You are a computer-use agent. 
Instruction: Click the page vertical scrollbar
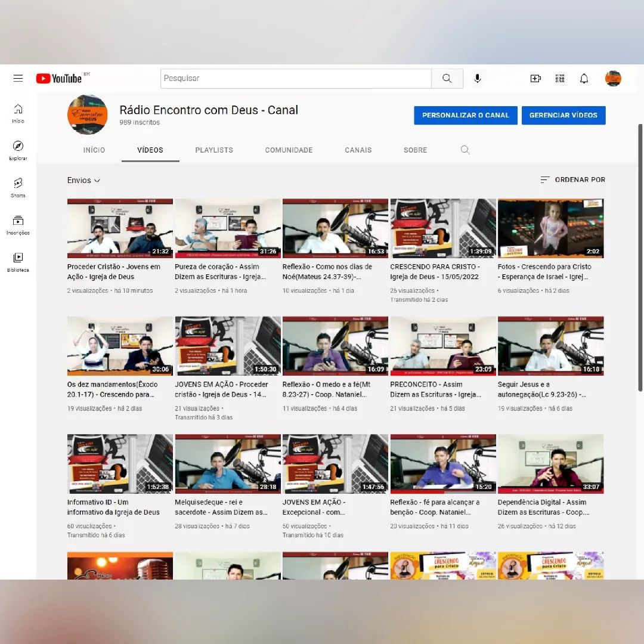coord(640,256)
